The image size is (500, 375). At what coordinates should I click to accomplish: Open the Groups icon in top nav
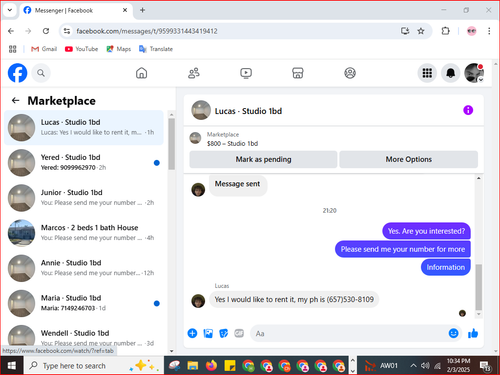click(x=350, y=73)
